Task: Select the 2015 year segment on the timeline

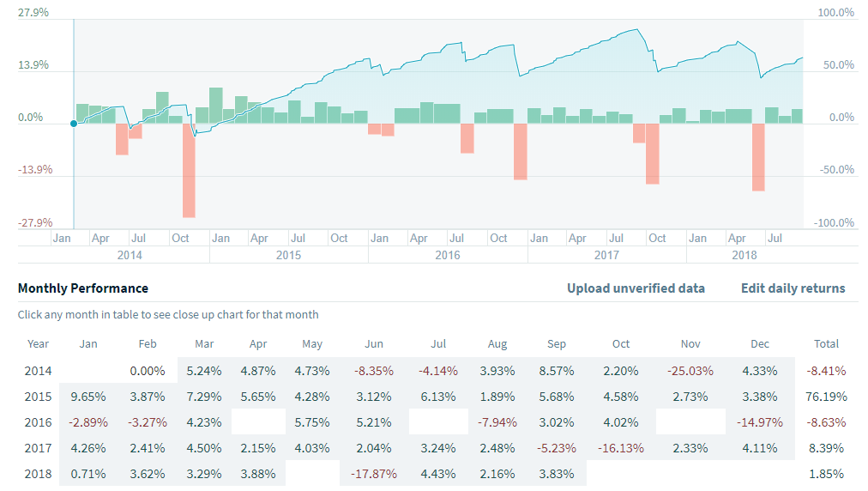Action: pyautogui.click(x=288, y=255)
